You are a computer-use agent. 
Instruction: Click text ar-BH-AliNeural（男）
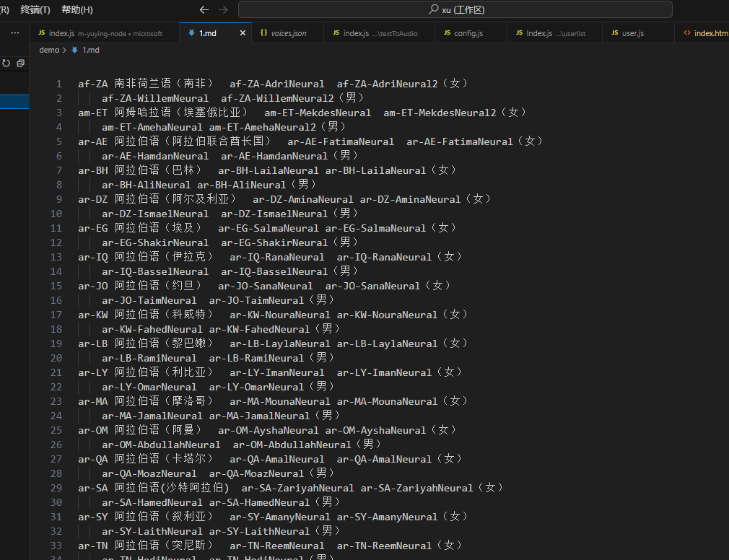tap(257, 185)
